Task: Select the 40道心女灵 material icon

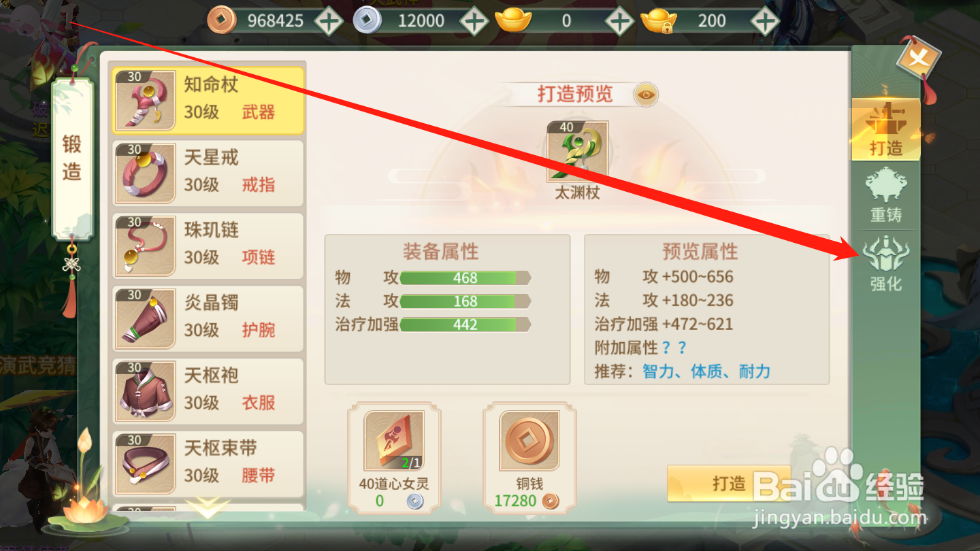Action: (x=394, y=441)
